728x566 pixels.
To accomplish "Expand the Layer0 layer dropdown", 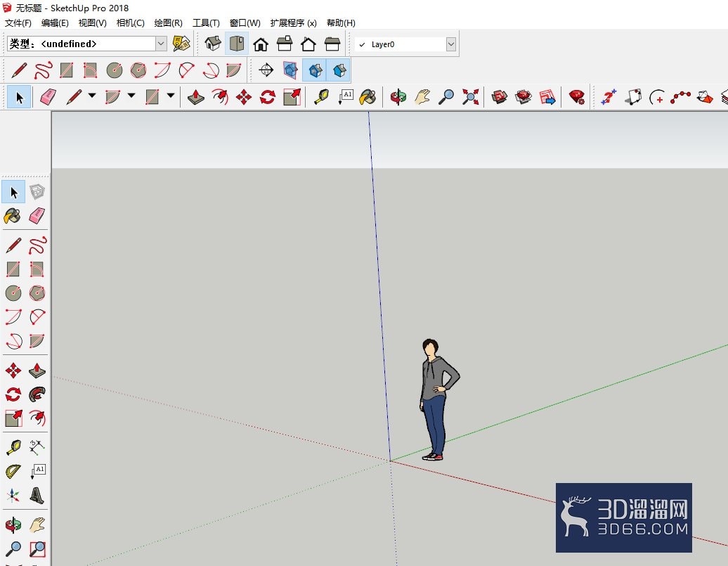I will point(451,44).
